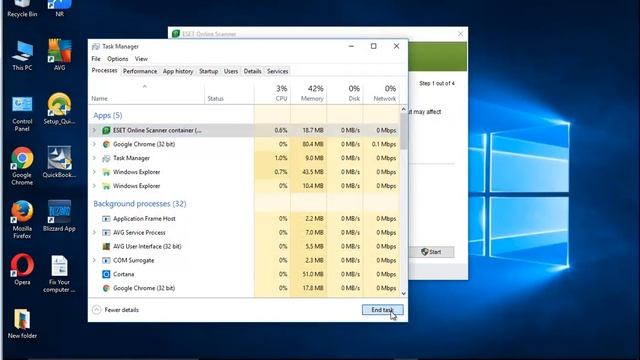
Task: Click the Background processes (32) group header
Action: pyautogui.click(x=140, y=204)
